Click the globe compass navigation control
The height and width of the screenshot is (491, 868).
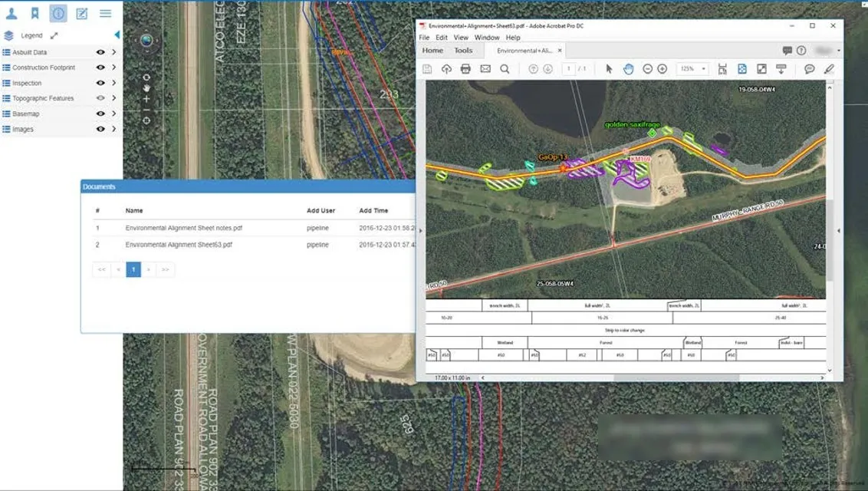[146, 41]
